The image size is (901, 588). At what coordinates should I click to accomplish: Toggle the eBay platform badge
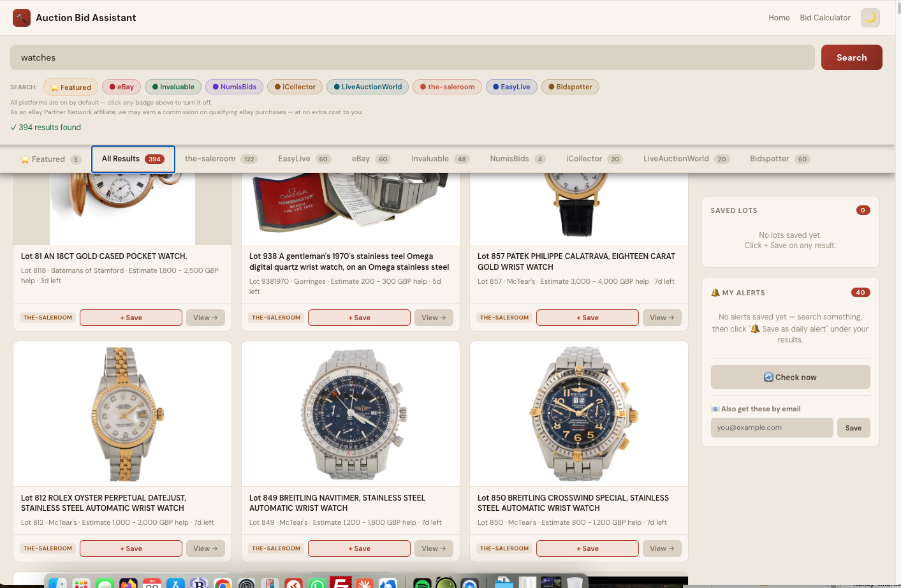point(121,87)
